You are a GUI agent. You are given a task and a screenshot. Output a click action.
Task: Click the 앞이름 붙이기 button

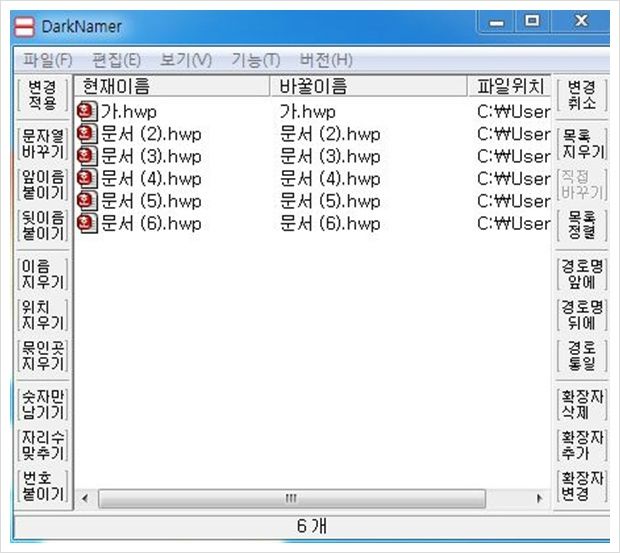43,185
